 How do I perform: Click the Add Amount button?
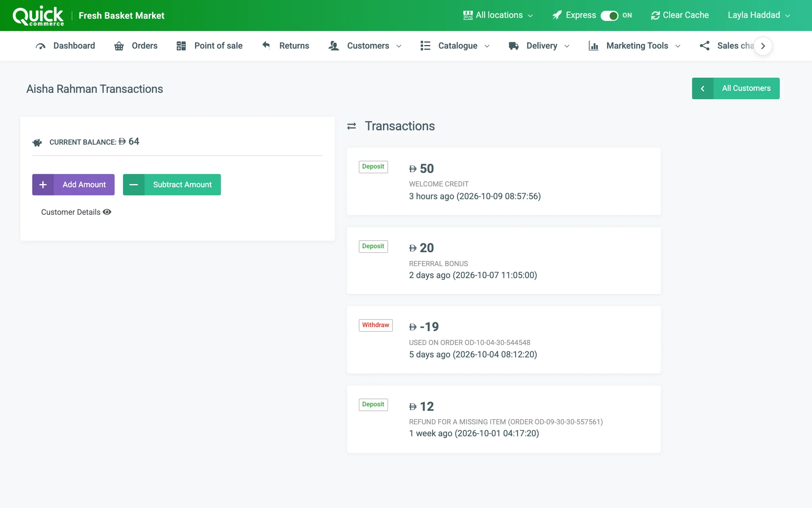73,184
